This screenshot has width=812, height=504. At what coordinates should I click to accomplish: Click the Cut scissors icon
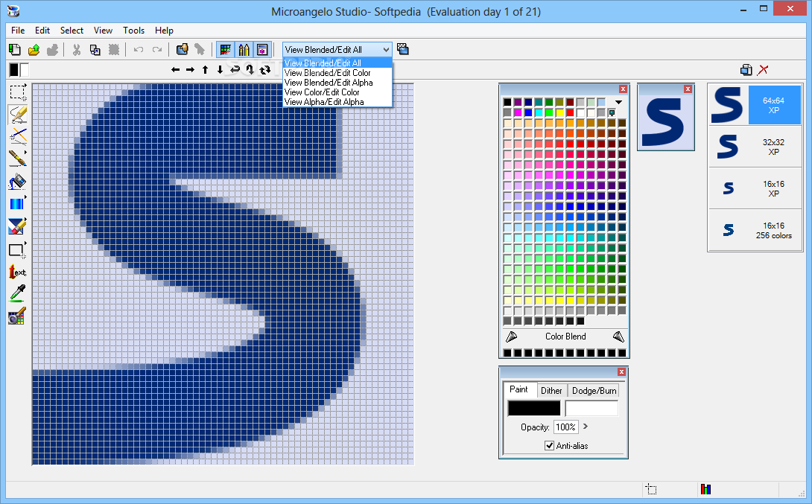pyautogui.click(x=77, y=50)
